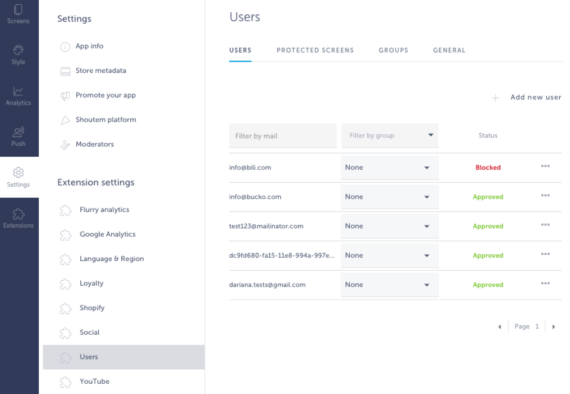Expand the Filter by group dropdown
Viewport: 570px width, 394px height.
pos(390,136)
